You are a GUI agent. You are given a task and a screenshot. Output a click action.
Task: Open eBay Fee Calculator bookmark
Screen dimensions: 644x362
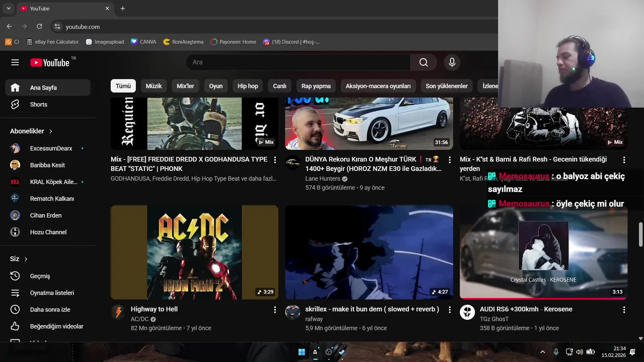point(53,42)
